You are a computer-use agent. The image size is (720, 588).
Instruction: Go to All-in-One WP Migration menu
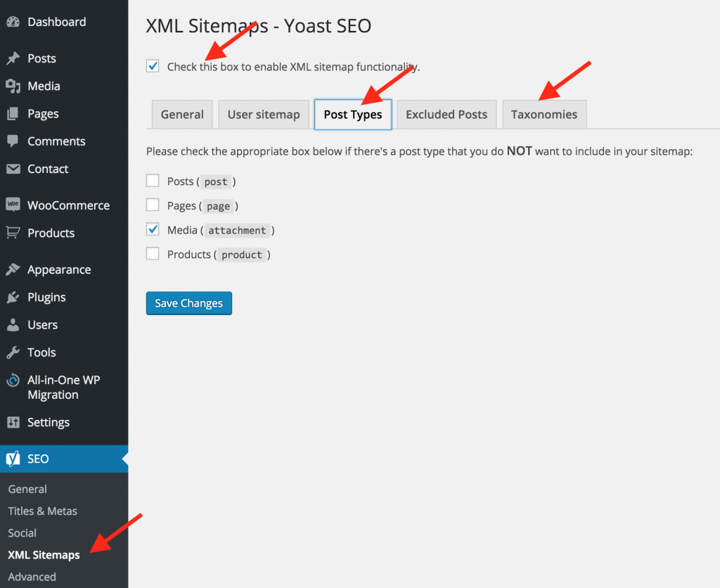click(x=63, y=388)
